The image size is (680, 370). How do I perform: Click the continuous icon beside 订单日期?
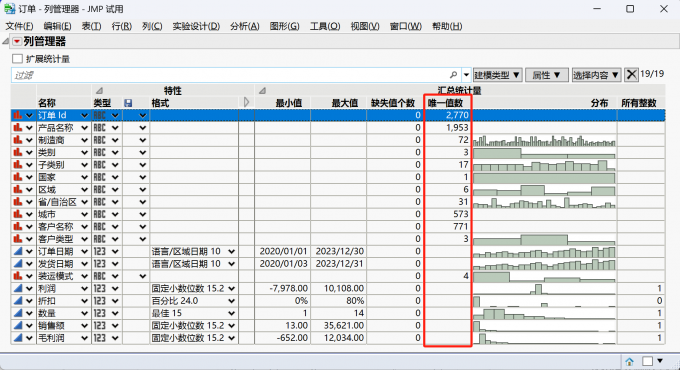coord(17,251)
